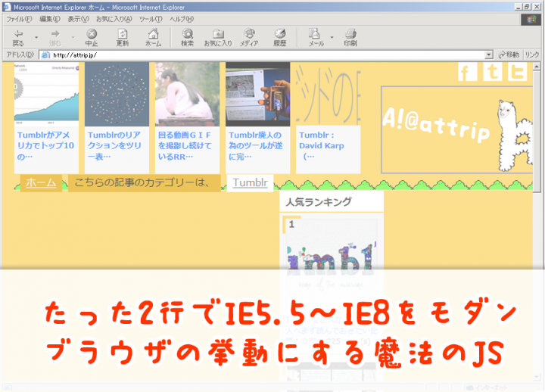The image size is (545, 392).
Task: Expand the address bar dropdown arrow
Action: click(x=489, y=55)
